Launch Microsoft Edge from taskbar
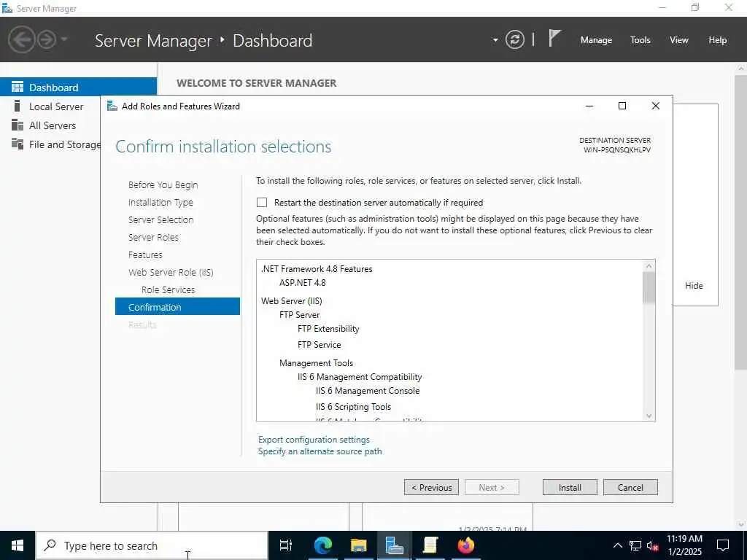The width and height of the screenshot is (747, 560). [x=322, y=545]
